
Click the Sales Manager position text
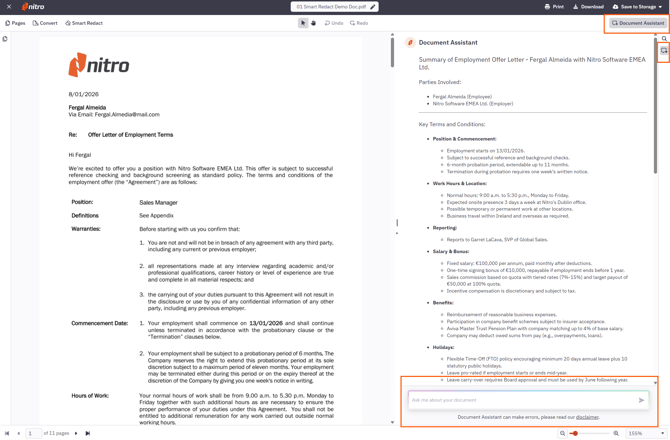(x=158, y=202)
